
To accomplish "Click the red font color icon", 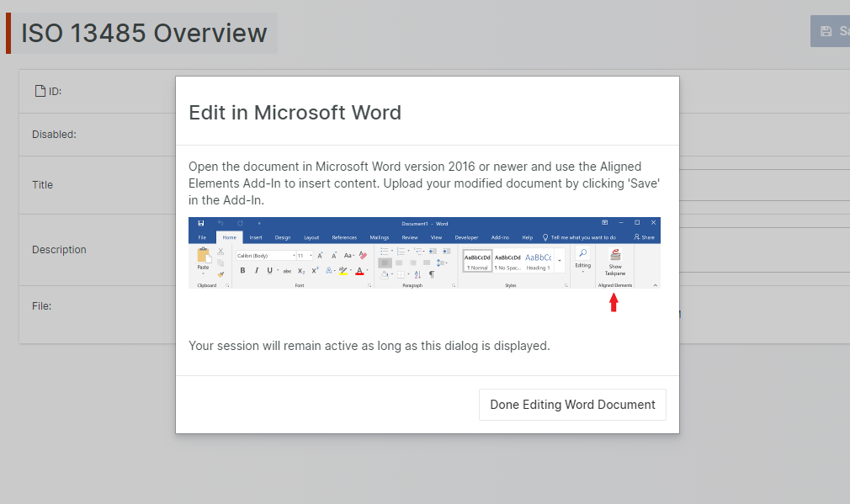I will [359, 271].
